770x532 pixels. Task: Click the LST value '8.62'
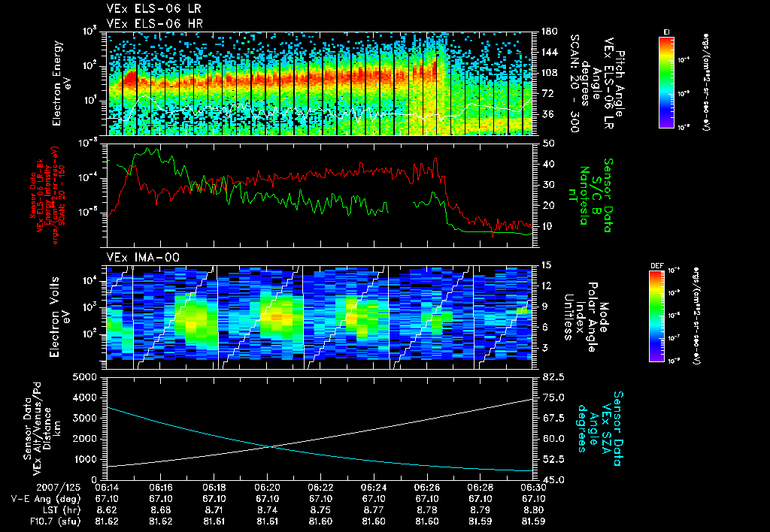click(107, 510)
